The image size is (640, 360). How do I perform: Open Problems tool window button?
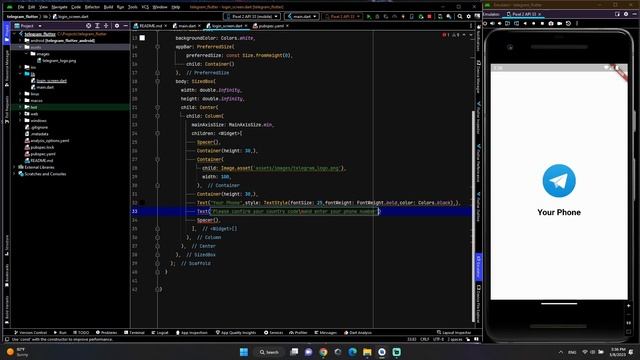click(x=106, y=333)
